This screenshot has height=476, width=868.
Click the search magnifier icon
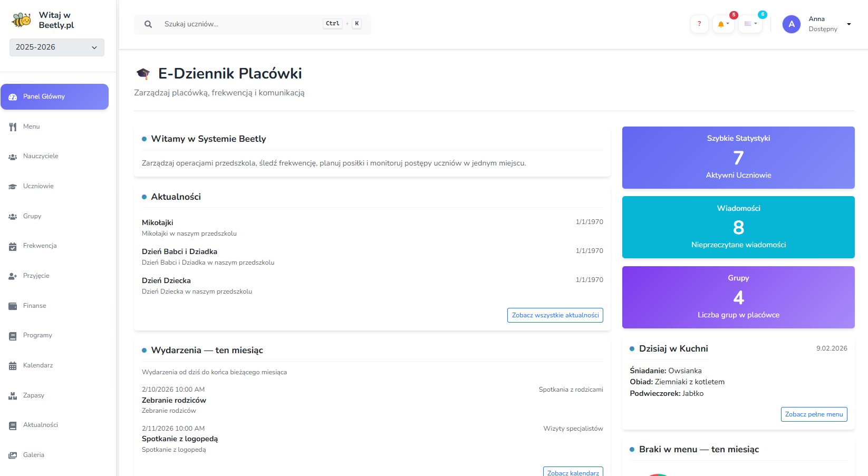pos(148,24)
